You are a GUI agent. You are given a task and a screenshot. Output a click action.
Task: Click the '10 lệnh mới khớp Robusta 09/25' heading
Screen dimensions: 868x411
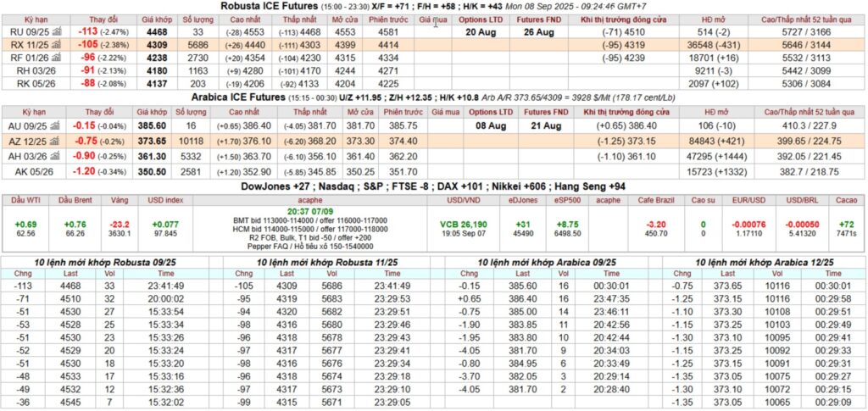tap(110, 263)
